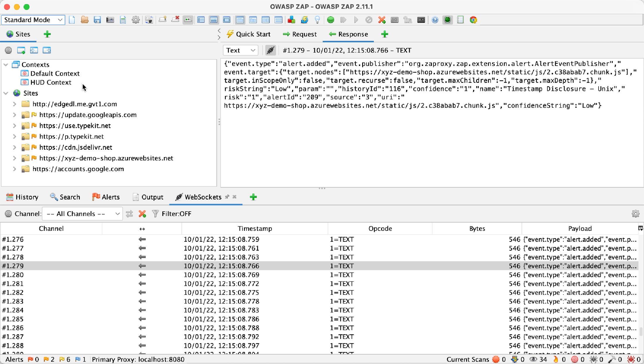Image resolution: width=644 pixels, height=364 pixels.
Task: Switch to the Output tab
Action: click(148, 197)
